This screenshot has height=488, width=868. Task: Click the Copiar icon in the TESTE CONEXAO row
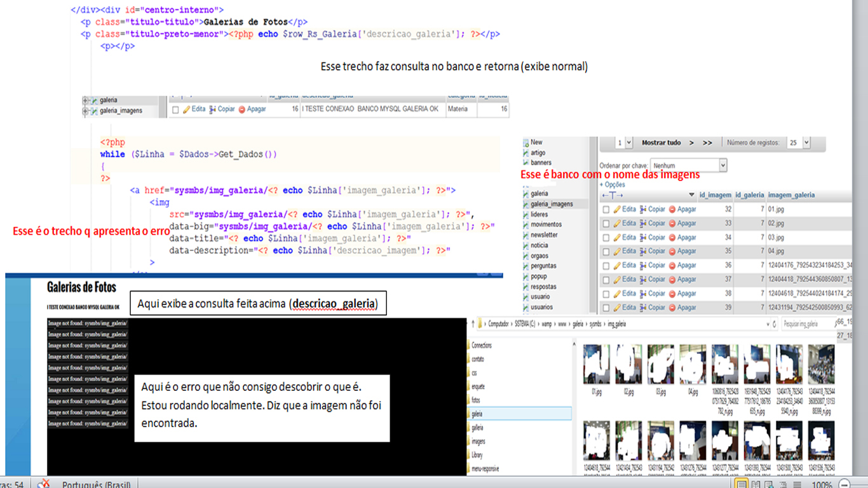[213, 109]
